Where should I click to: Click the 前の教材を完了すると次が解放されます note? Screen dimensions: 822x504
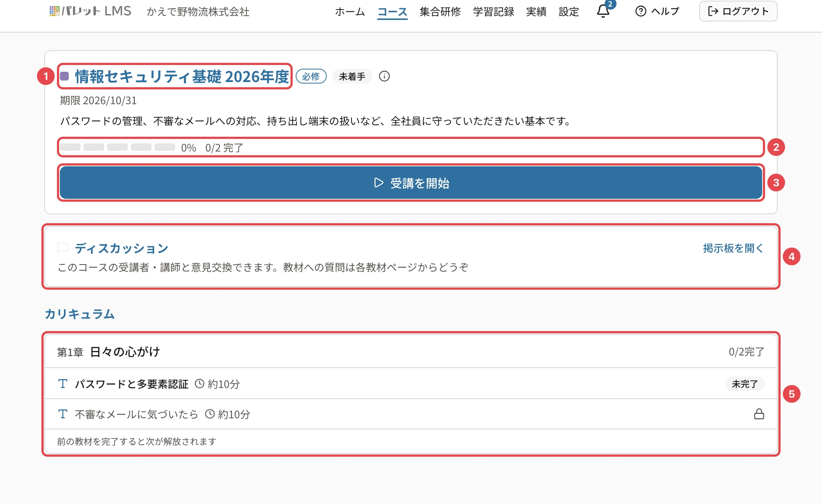pos(137,441)
